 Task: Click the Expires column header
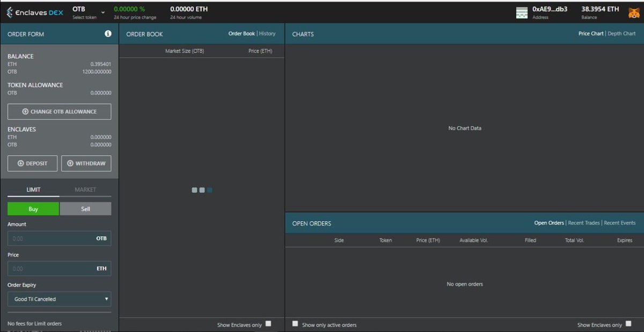coord(625,240)
